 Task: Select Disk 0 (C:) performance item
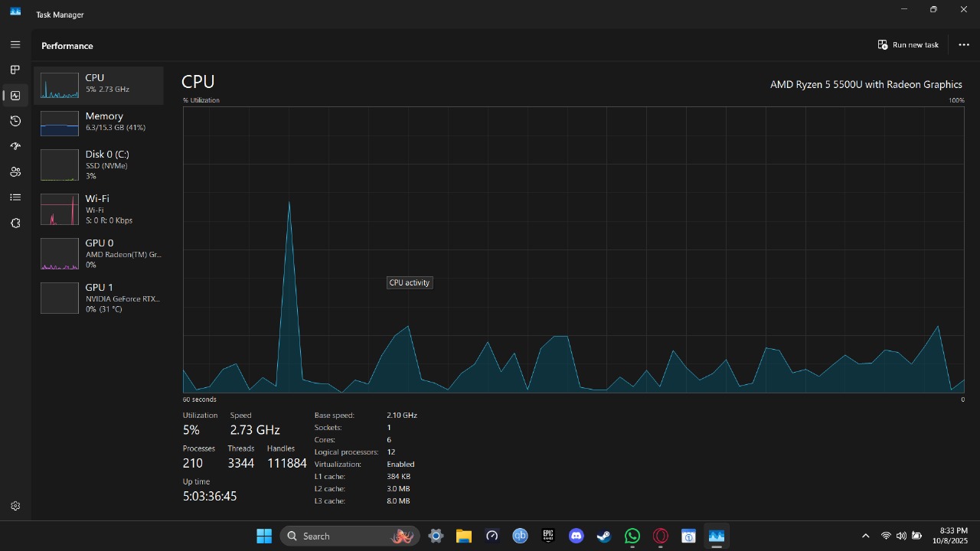click(x=99, y=165)
